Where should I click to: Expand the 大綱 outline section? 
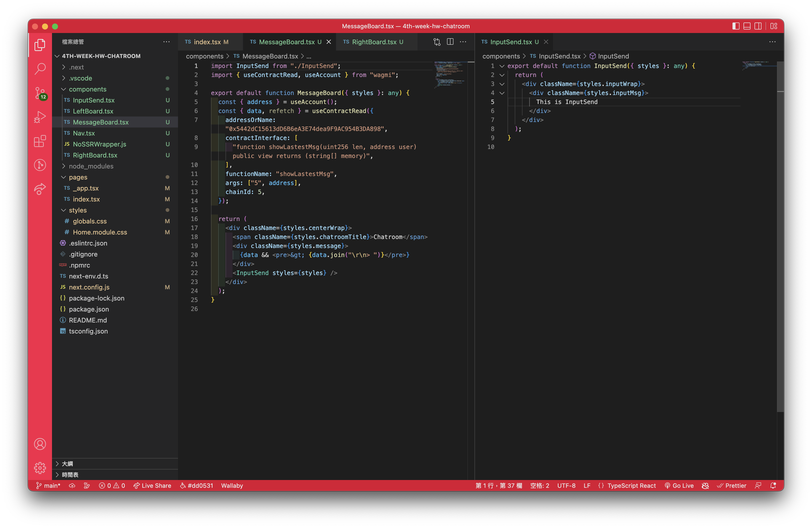point(67,463)
